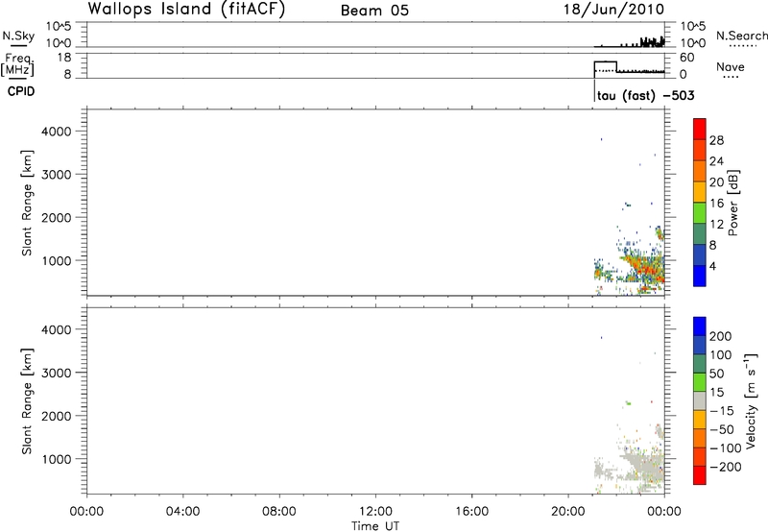This screenshot has height=532, width=768.
Task: Click the red top of the power colorbar
Action: pyautogui.click(x=700, y=129)
